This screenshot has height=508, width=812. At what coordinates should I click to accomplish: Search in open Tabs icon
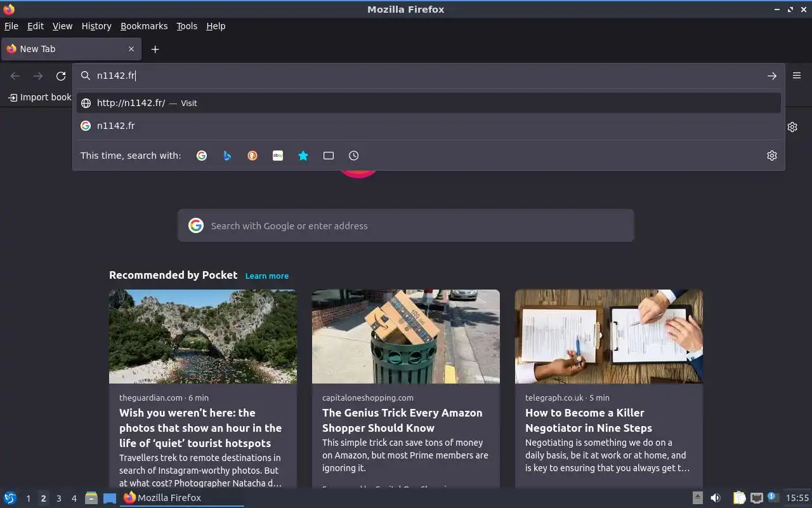point(329,156)
